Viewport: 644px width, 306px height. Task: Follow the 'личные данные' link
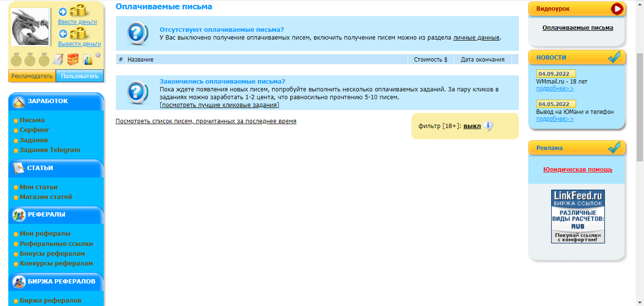pos(476,38)
